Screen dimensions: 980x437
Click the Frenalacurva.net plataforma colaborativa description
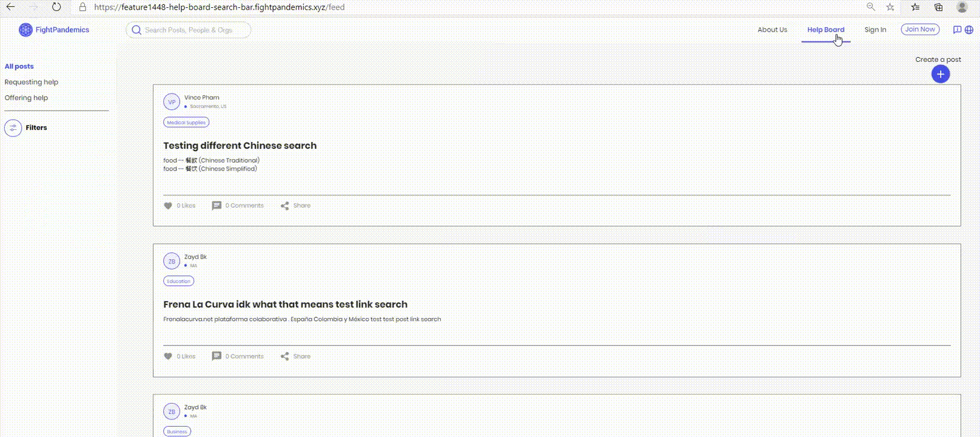[302, 319]
